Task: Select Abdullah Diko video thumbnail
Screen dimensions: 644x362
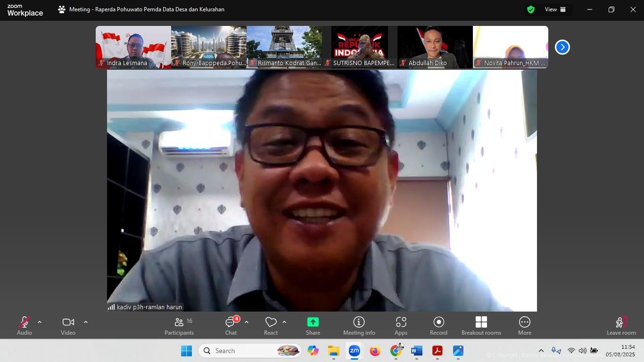Action: (x=435, y=47)
